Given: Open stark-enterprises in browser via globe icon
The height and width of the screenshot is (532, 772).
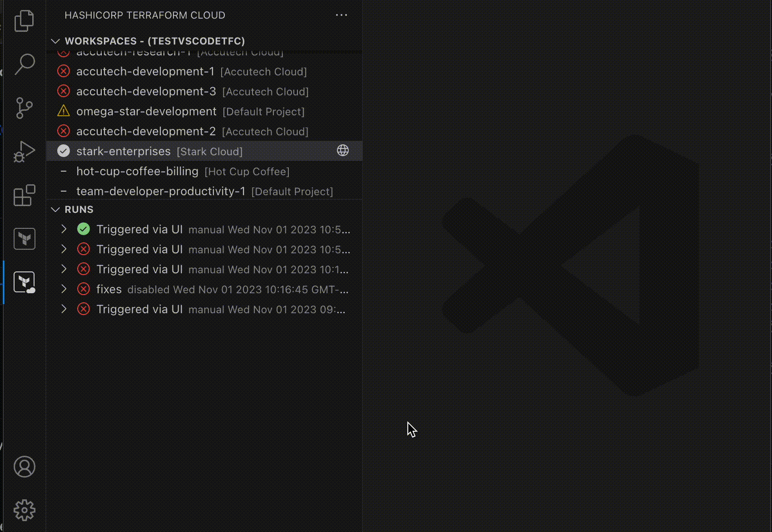Looking at the screenshot, I should click(343, 151).
